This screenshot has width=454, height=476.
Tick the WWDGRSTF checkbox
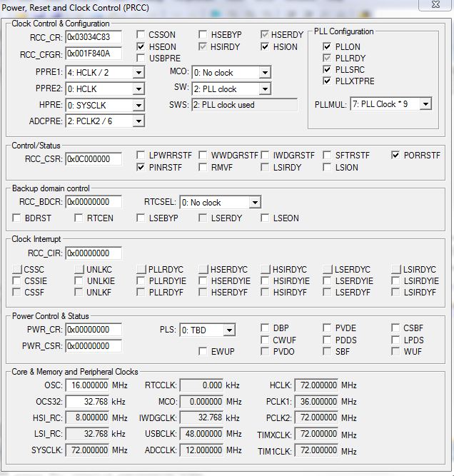coord(203,155)
